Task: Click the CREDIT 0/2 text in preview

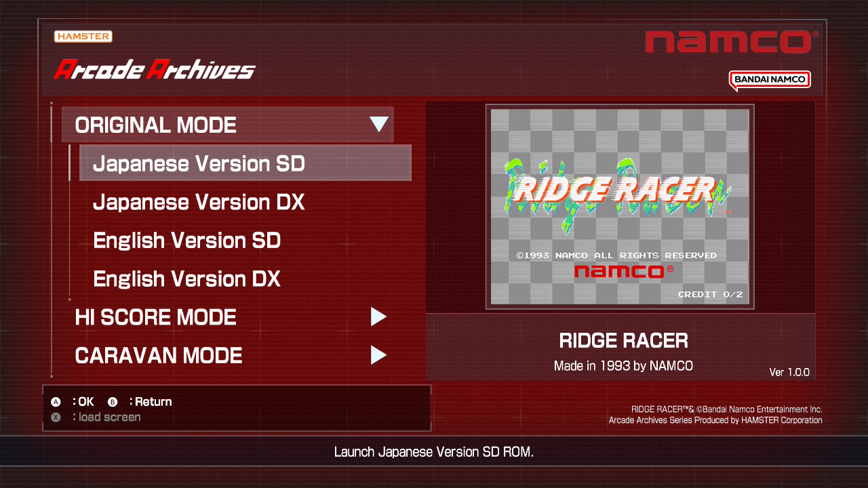Action: tap(711, 294)
